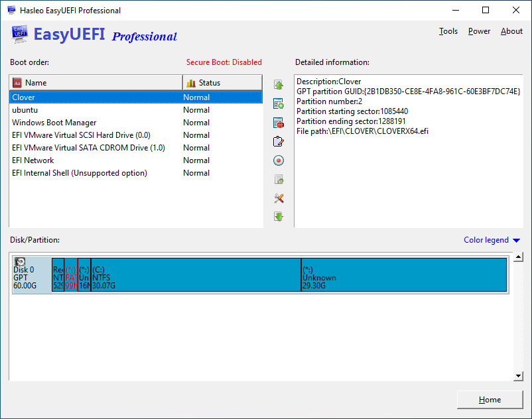This screenshot has width=532, height=419.
Task: Select the red FAT EFI partition
Action: (x=71, y=274)
